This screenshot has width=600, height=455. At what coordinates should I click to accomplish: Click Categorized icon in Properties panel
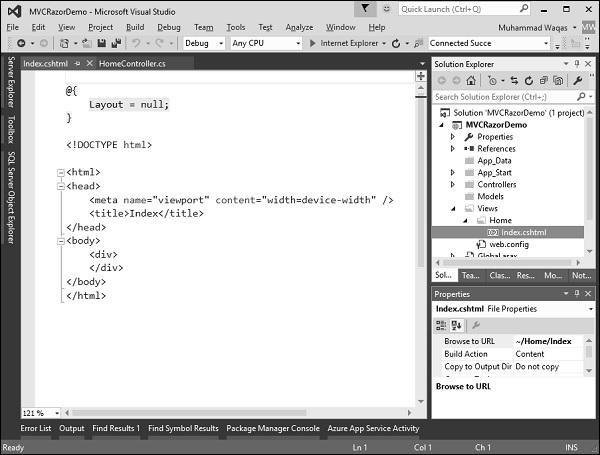coord(441,325)
